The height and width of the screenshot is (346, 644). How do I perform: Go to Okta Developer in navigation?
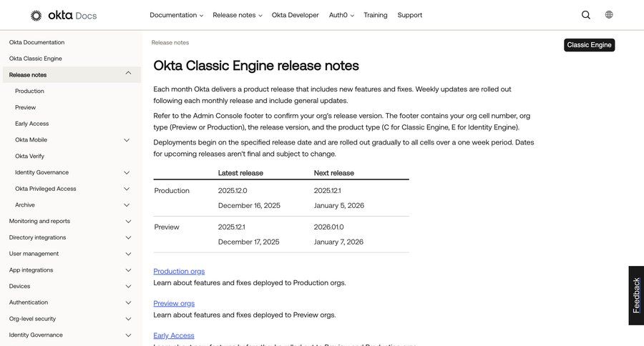295,15
